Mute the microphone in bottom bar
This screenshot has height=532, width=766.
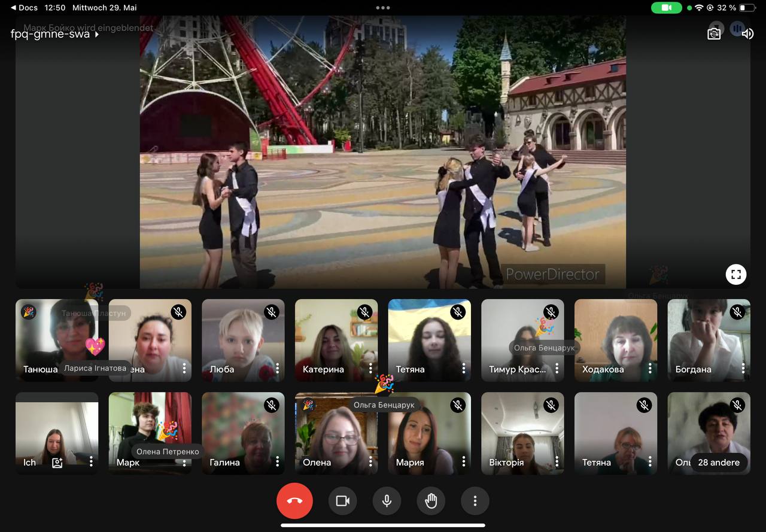click(387, 501)
